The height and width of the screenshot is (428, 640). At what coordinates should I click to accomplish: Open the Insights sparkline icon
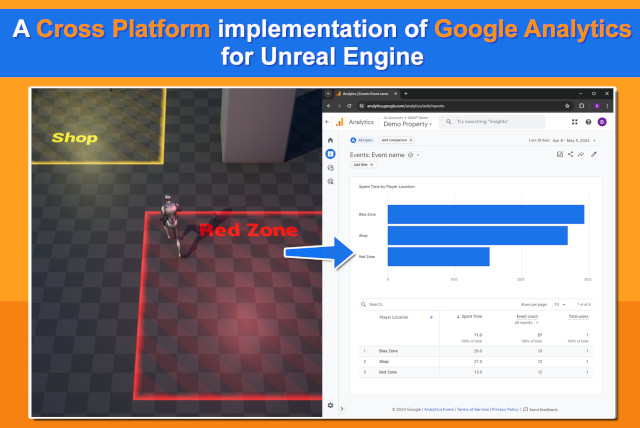tap(581, 154)
